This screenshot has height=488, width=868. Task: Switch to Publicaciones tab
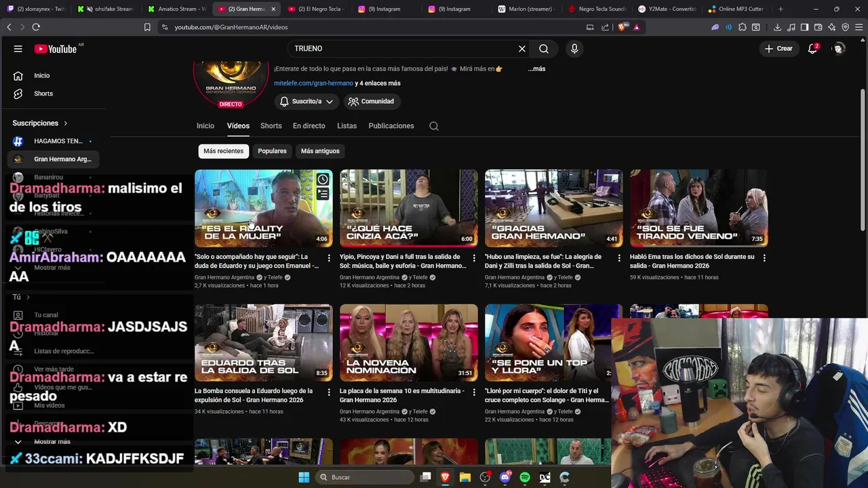pos(391,126)
